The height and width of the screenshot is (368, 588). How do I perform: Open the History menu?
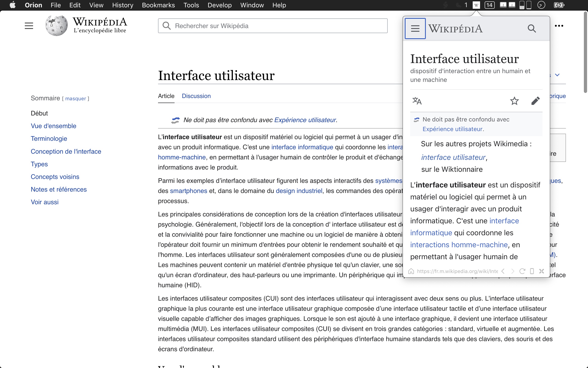coord(123,5)
